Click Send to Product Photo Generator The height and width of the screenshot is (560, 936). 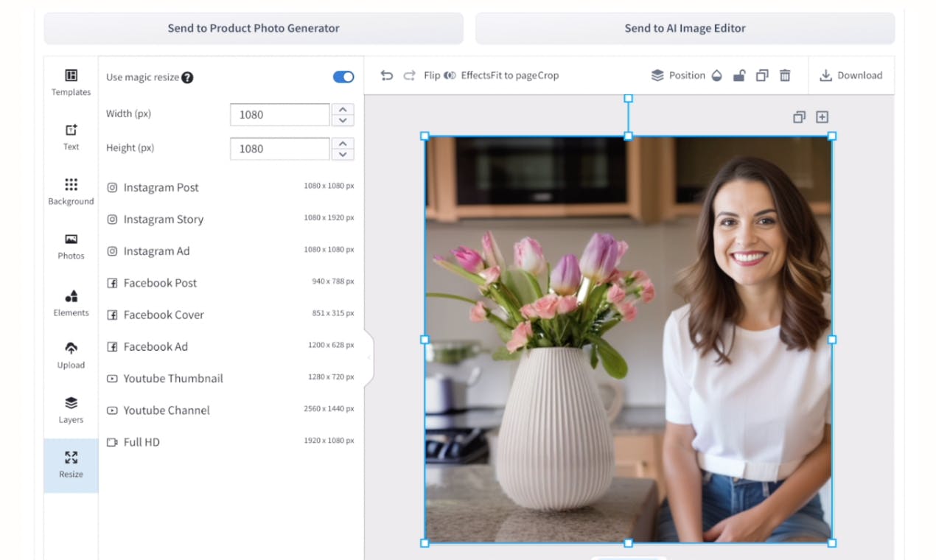[254, 28]
